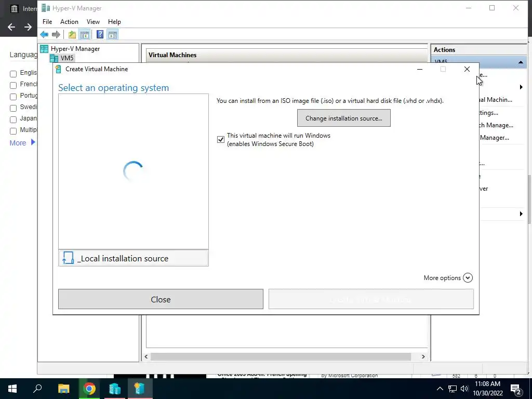Check the French language checkbox in browser
The image size is (532, 399).
pyautogui.click(x=13, y=85)
